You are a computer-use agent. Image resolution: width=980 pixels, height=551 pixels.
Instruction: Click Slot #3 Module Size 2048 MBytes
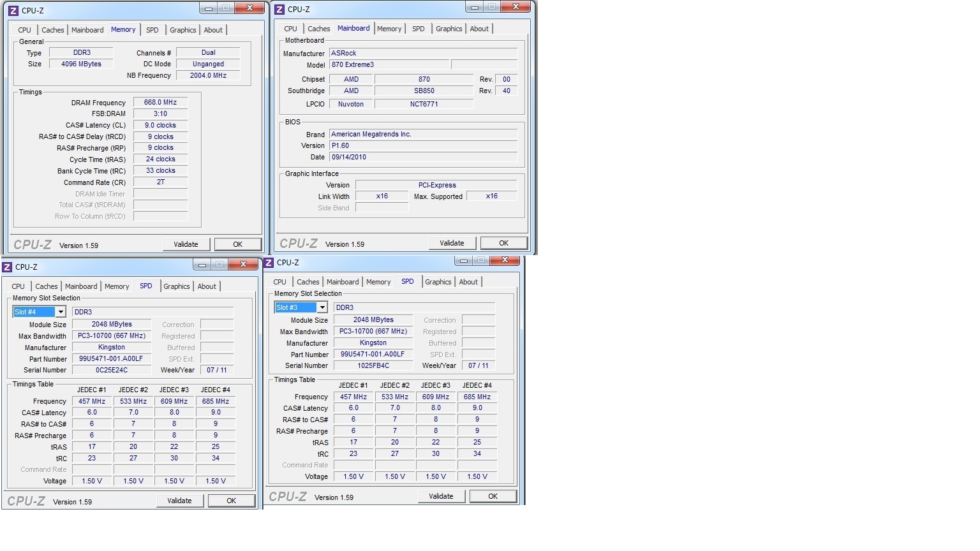point(373,320)
